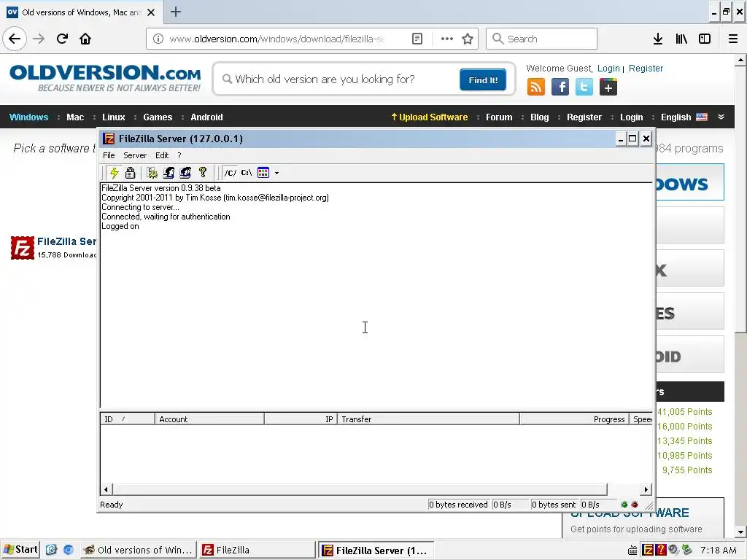This screenshot has width=747, height=560.
Task: Bookmark this page with star icon
Action: tap(468, 39)
